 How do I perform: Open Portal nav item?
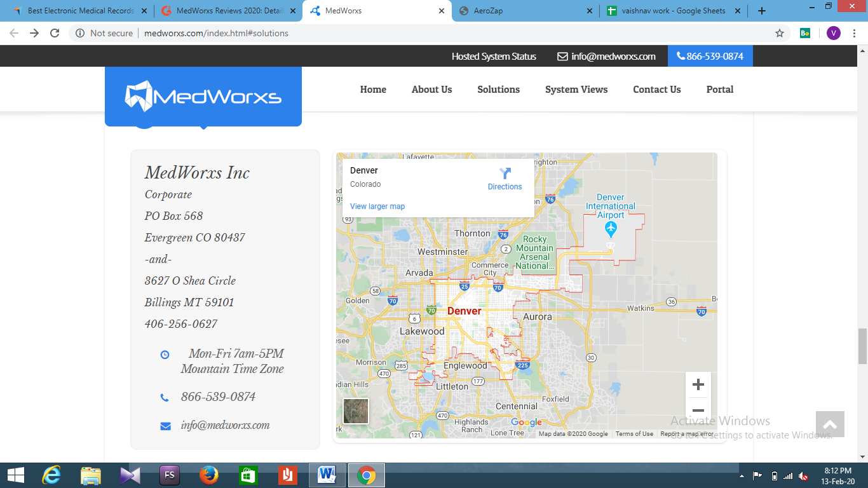pos(720,90)
